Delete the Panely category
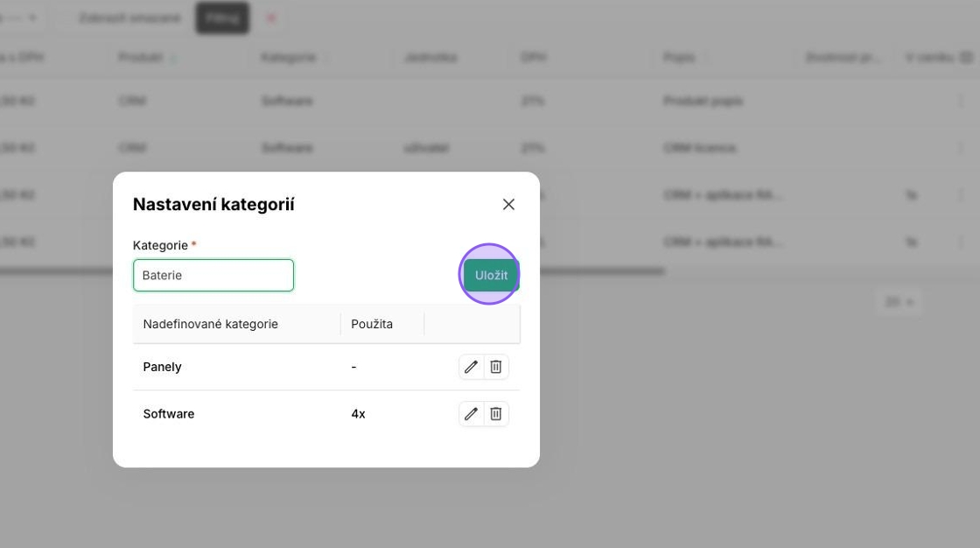Screen dimensions: 980x548 click(x=496, y=367)
